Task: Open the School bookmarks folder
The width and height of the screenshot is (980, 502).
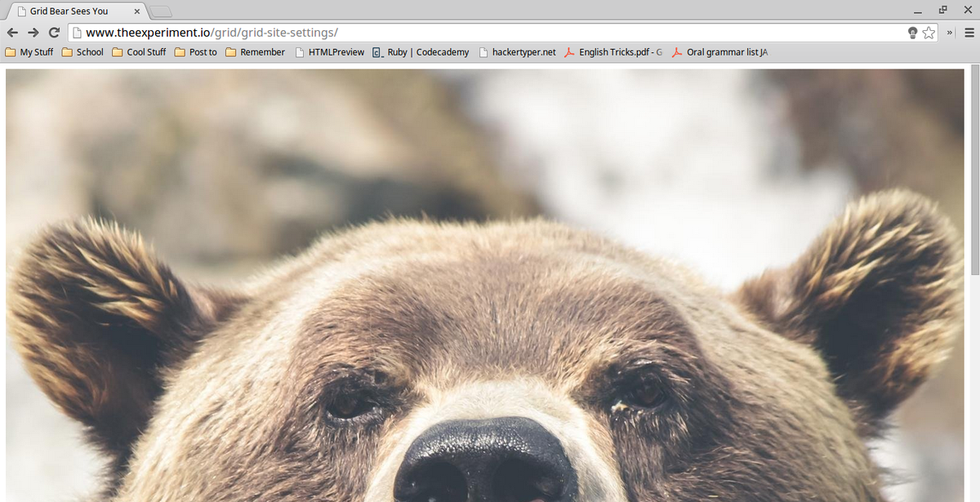Action: [x=82, y=52]
